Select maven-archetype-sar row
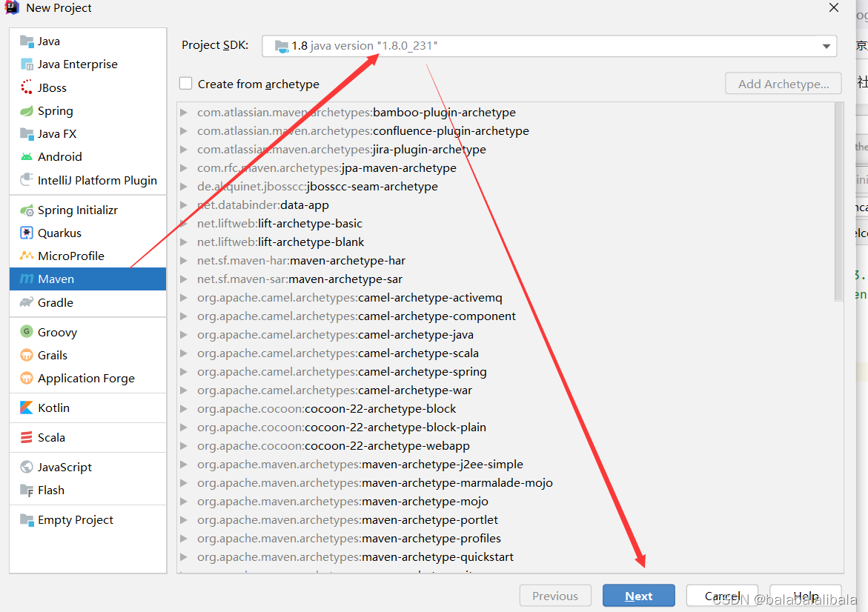This screenshot has height=612, width=868. (506, 279)
